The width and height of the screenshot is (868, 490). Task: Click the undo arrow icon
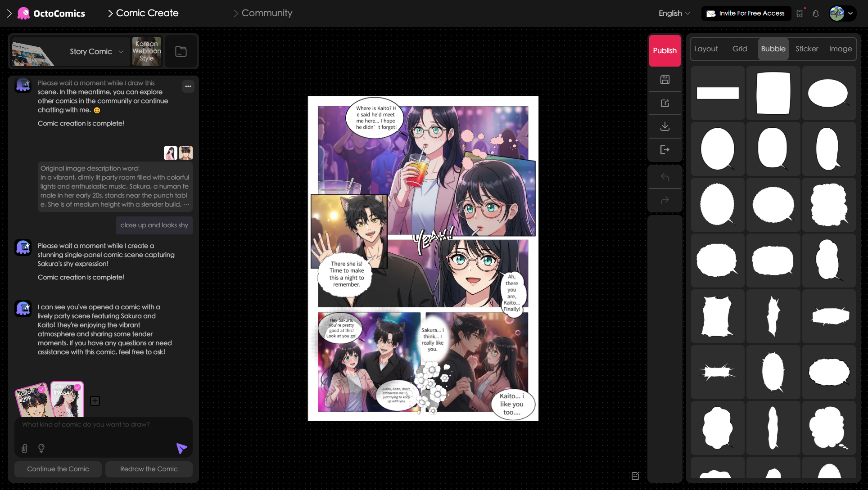pyautogui.click(x=665, y=177)
